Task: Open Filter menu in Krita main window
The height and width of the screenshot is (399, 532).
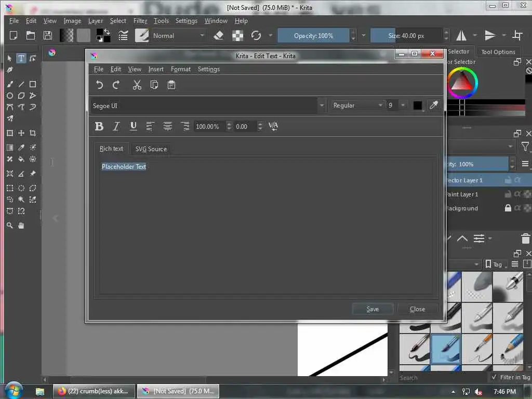Action: [140, 21]
